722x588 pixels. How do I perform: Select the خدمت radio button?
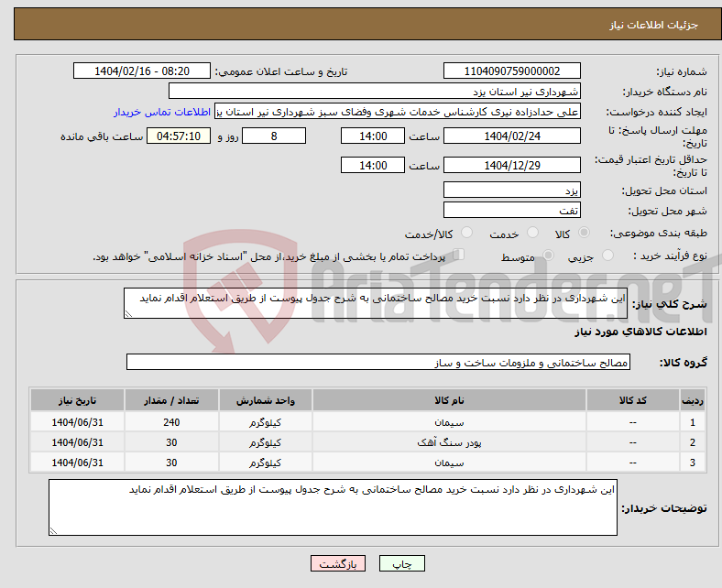click(x=532, y=233)
